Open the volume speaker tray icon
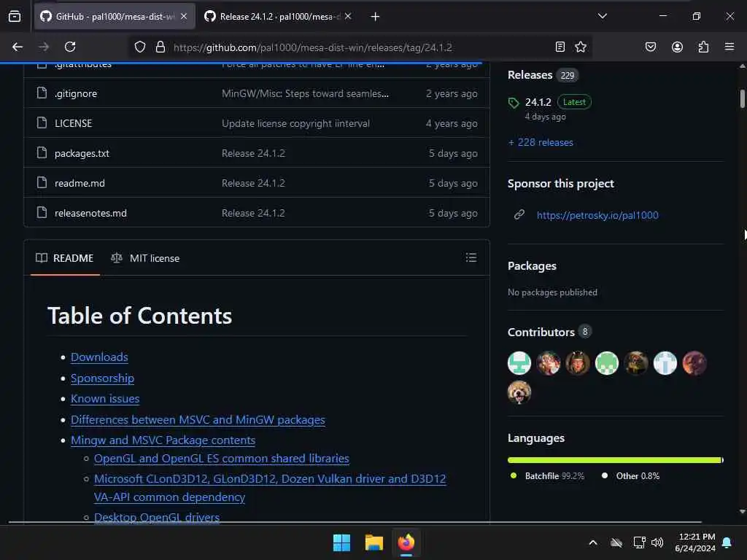This screenshot has height=560, width=747. pyautogui.click(x=657, y=542)
